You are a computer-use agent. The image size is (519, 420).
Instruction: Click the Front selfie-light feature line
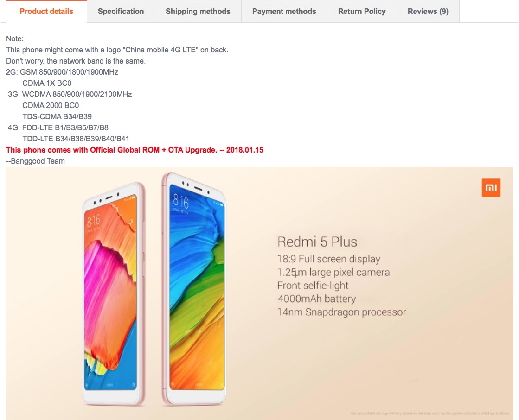point(313,286)
